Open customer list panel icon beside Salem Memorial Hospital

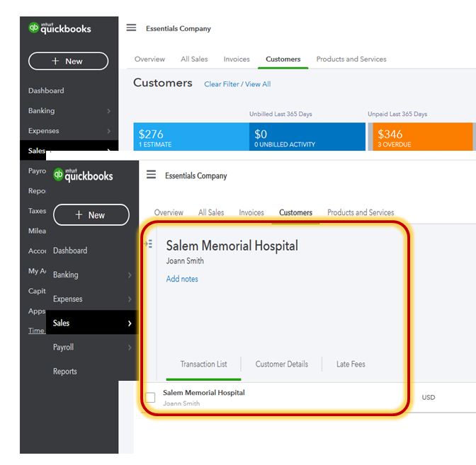[x=148, y=243]
